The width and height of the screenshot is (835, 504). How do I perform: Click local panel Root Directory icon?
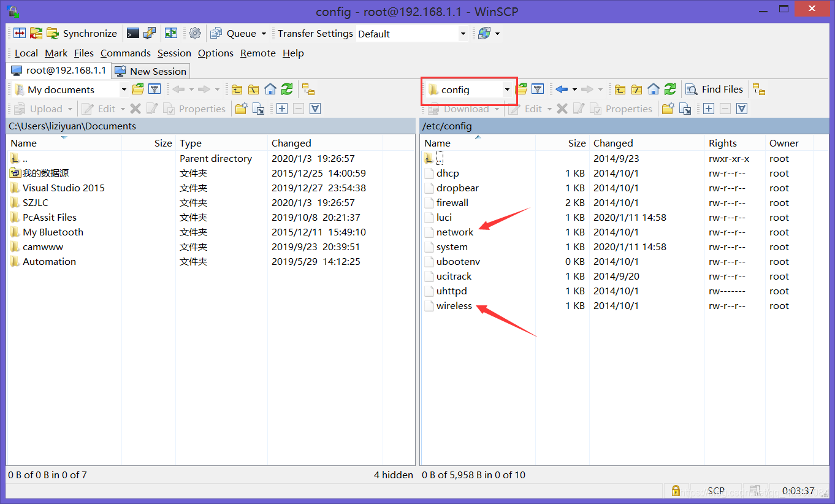[x=254, y=90]
